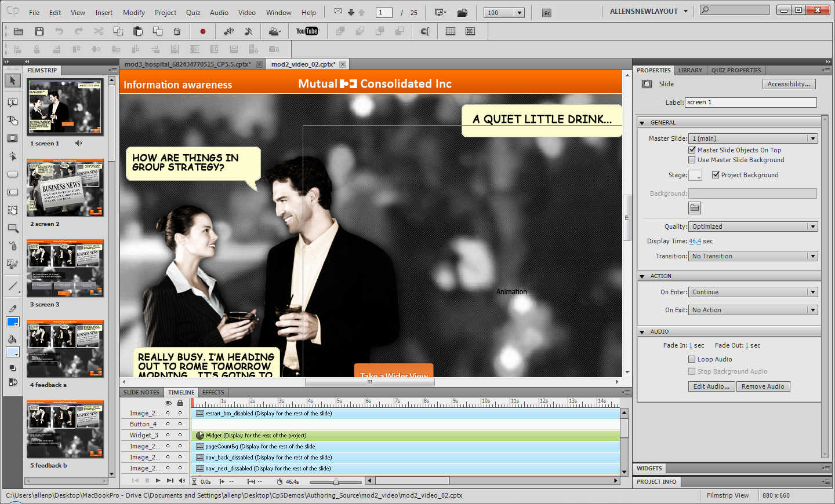Collapse the AUDIO section
835x504 pixels.
(642, 332)
